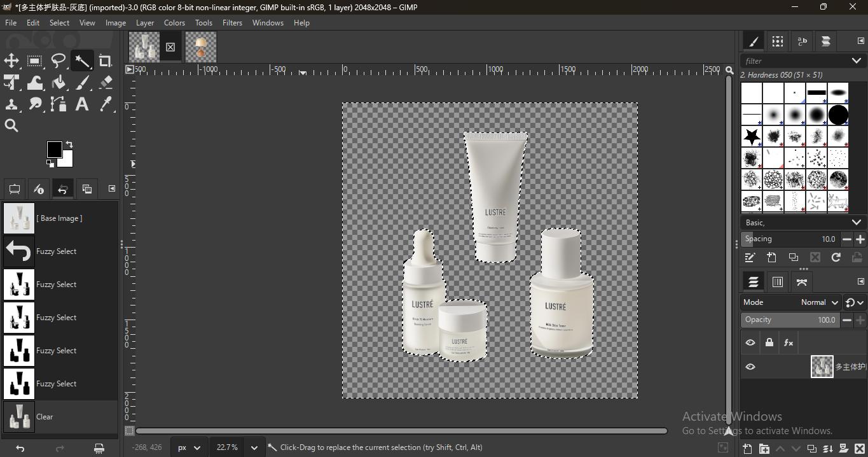This screenshot has height=457, width=868.
Task: Select the Fuzzy Select magic wand tool
Action: point(82,61)
